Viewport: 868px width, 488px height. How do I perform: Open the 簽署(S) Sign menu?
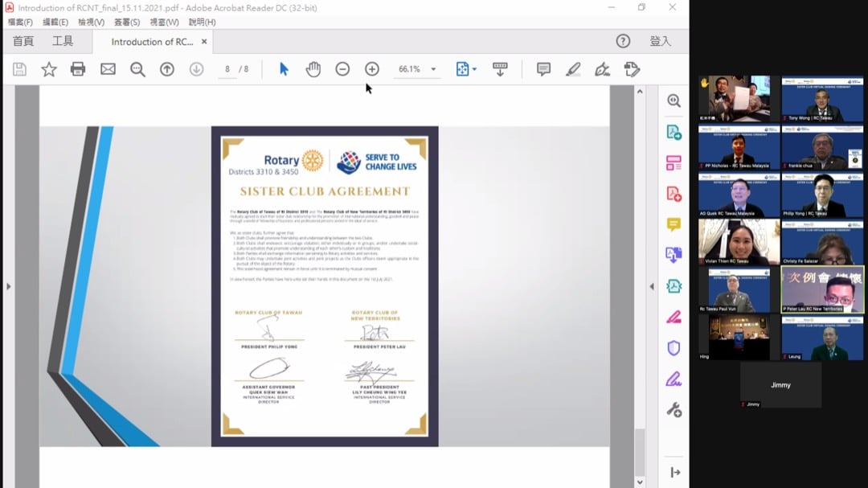point(127,23)
